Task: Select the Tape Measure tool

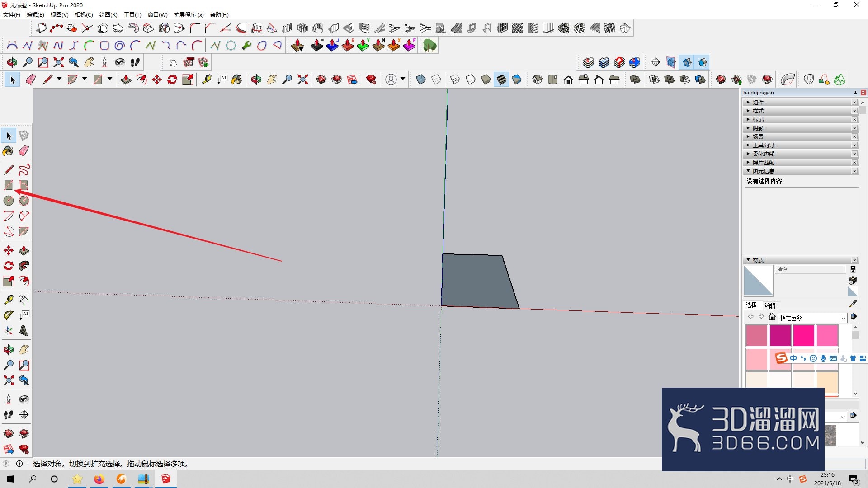Action: (9, 299)
